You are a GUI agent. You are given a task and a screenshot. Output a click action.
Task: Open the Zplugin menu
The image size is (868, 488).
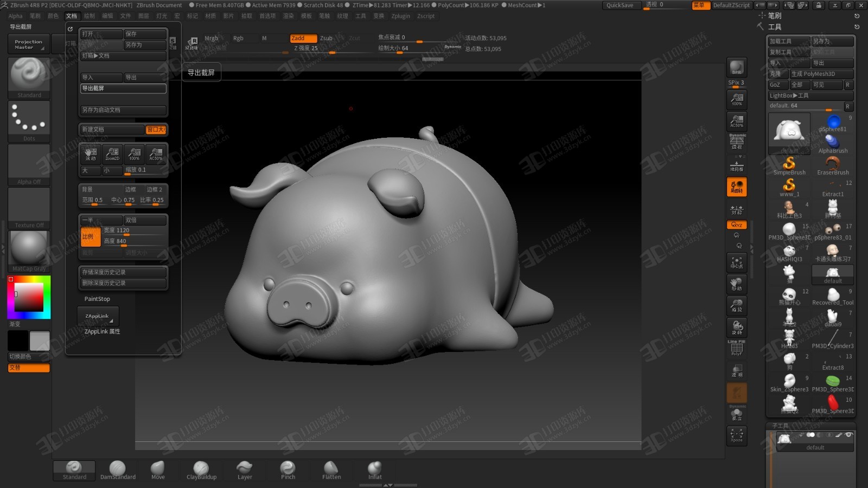(x=401, y=16)
